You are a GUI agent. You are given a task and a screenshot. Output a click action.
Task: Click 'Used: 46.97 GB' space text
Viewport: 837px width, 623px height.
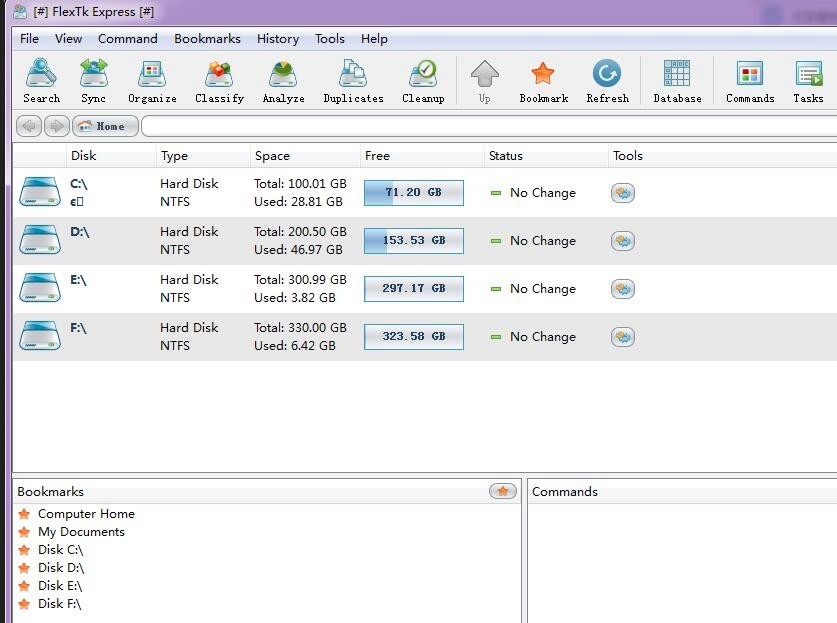298,250
